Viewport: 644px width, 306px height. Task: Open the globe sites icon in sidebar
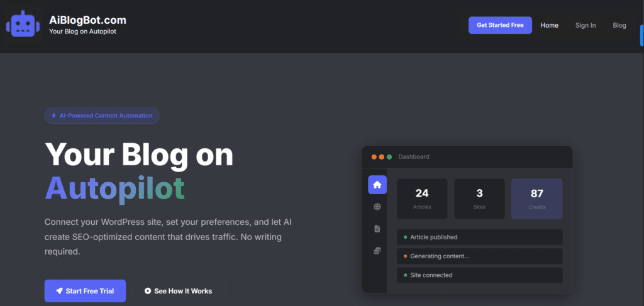(377, 207)
